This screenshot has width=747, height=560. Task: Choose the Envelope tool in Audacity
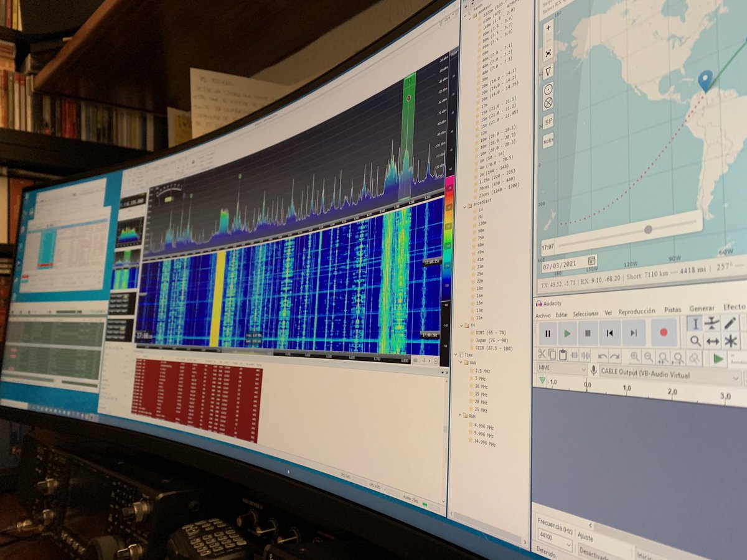click(712, 322)
